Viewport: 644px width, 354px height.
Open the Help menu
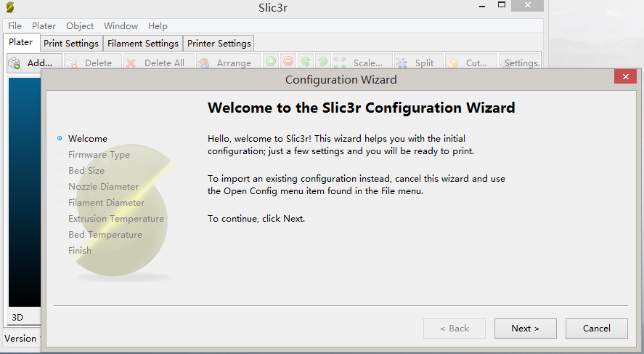(x=158, y=25)
